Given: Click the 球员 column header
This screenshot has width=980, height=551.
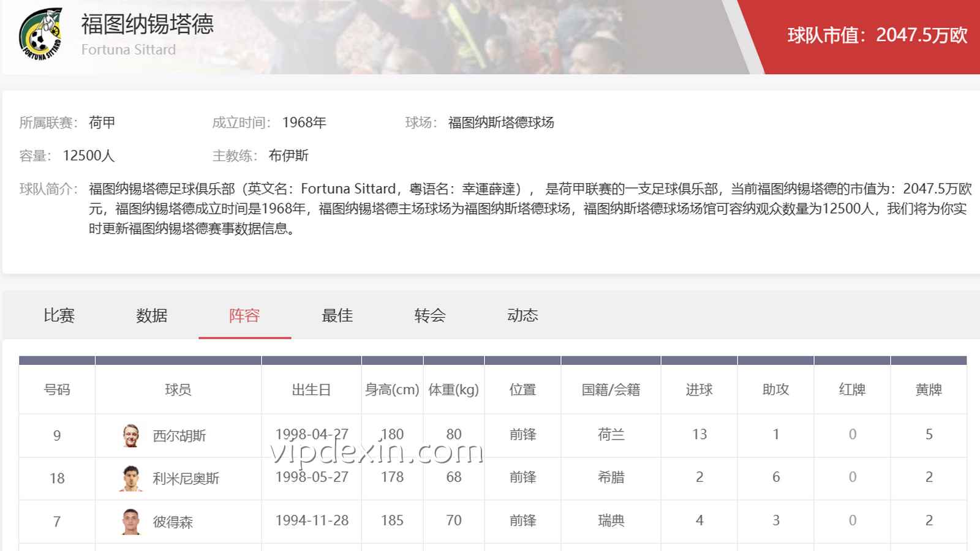Looking at the screenshot, I should pos(178,389).
